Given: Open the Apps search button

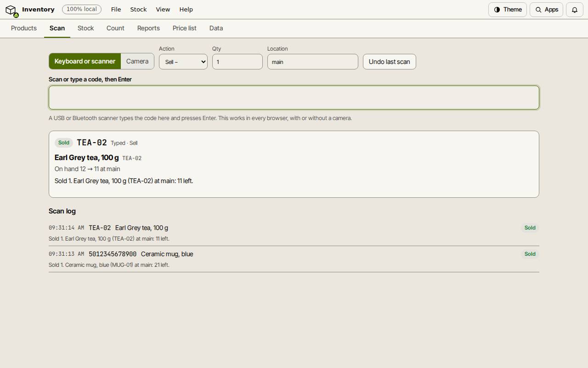Looking at the screenshot, I should [x=547, y=10].
